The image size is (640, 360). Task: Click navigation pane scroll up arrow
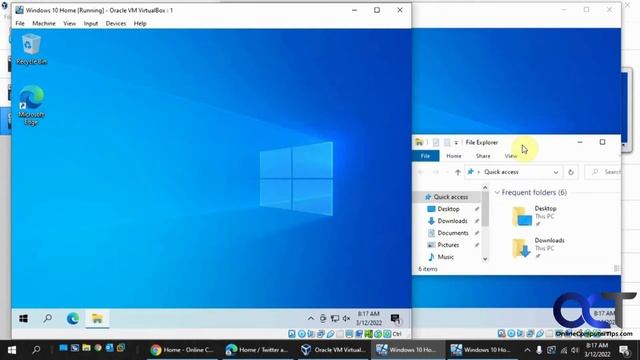(485, 187)
